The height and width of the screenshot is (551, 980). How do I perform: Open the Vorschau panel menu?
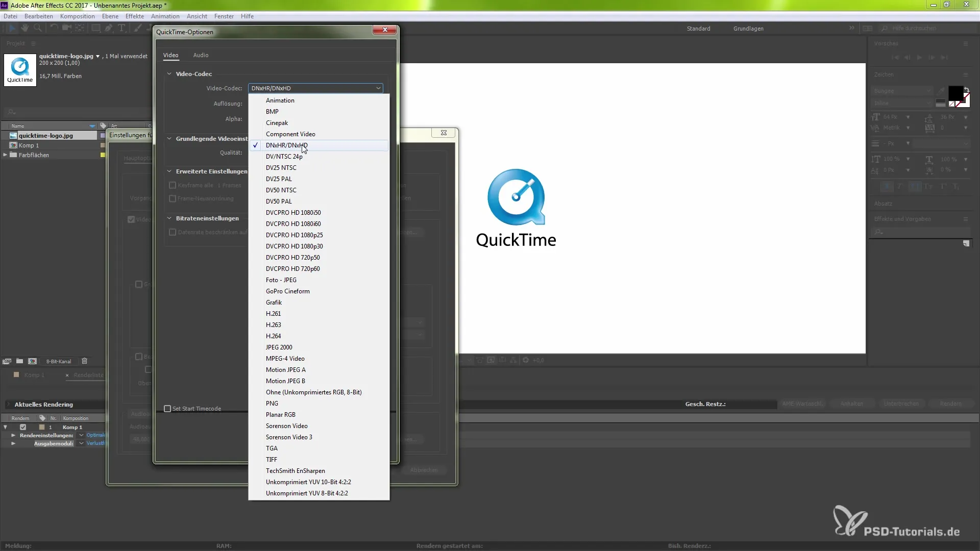coord(966,43)
